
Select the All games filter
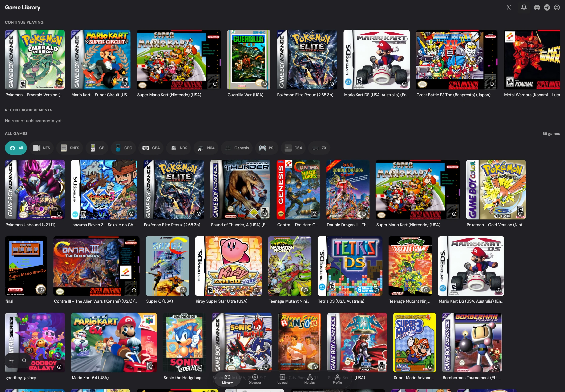pyautogui.click(x=16, y=148)
